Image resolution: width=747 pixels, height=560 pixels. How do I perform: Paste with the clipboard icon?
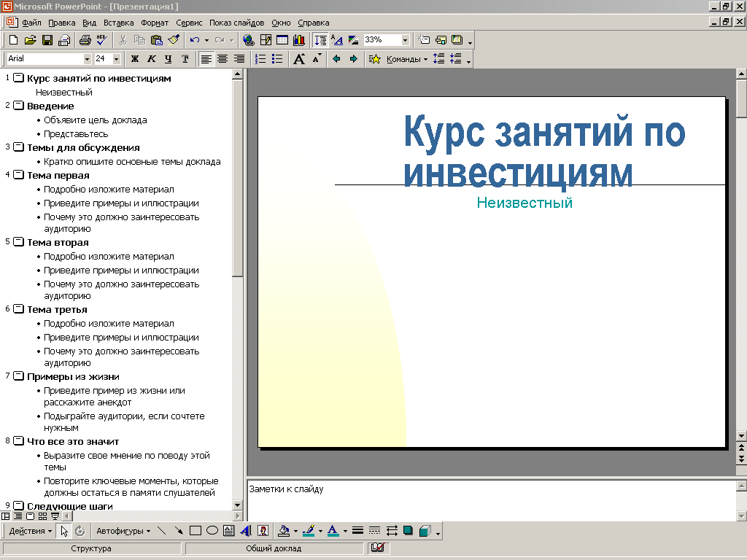(156, 40)
